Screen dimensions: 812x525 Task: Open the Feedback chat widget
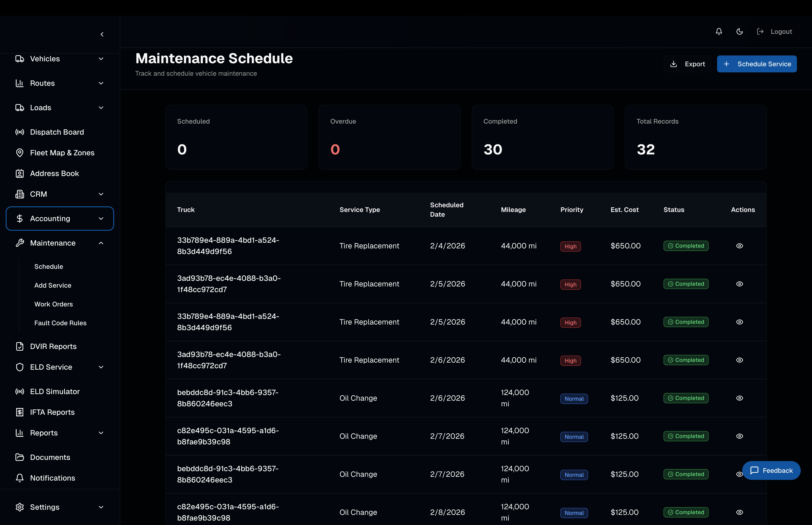tap(771, 470)
